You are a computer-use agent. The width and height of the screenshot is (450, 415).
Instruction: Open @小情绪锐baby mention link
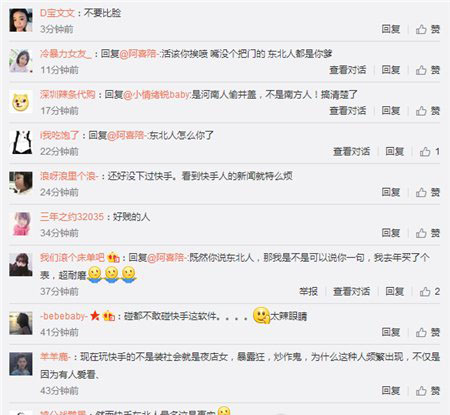[x=157, y=95]
